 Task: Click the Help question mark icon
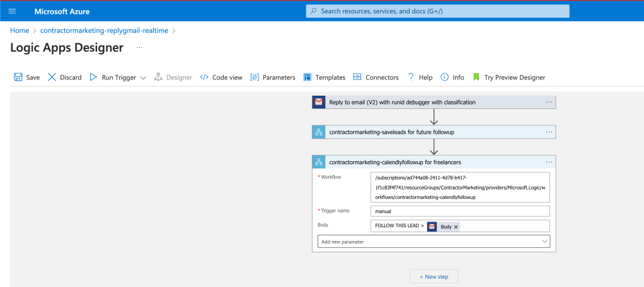(x=411, y=77)
